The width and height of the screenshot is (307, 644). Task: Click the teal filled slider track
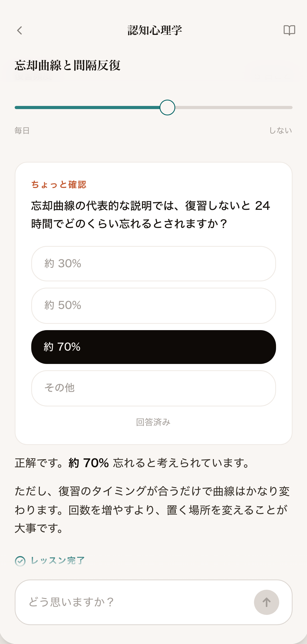(87, 108)
